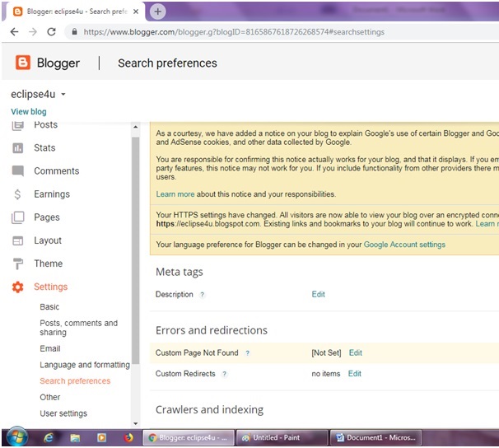Launch Internet Explorer from taskbar
Screen dimensions: 499x448
click(x=49, y=438)
